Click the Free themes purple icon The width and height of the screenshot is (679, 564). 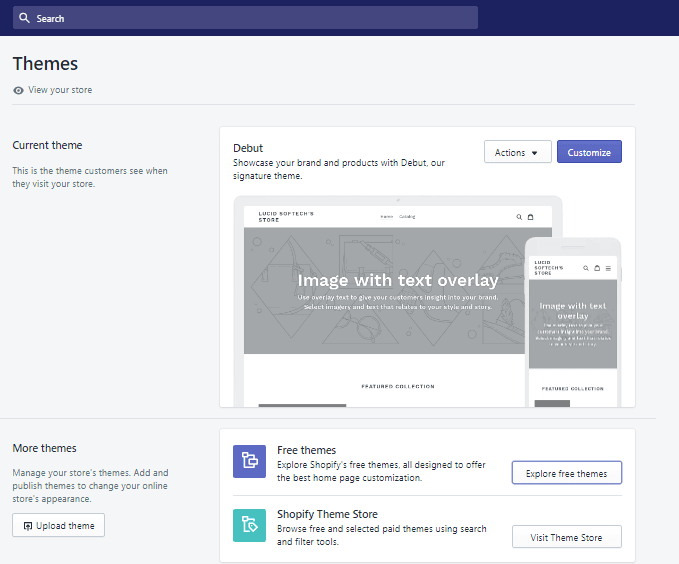pyautogui.click(x=249, y=461)
